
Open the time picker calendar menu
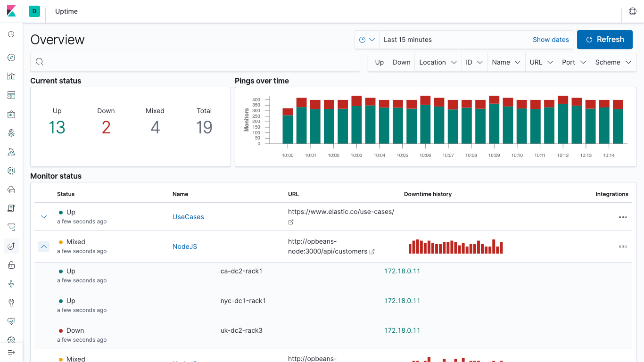[367, 40]
